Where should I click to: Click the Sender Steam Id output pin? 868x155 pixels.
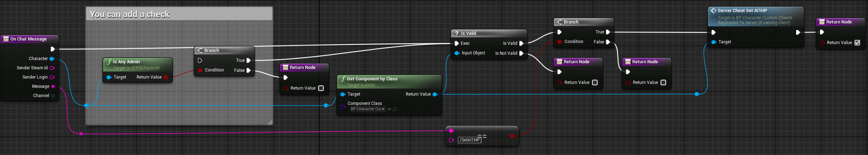point(52,68)
